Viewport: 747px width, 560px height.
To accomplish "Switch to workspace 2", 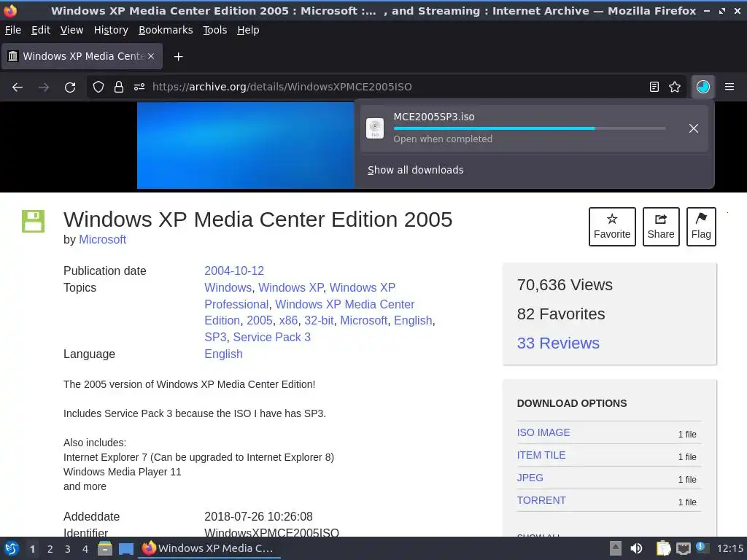I will click(x=50, y=549).
